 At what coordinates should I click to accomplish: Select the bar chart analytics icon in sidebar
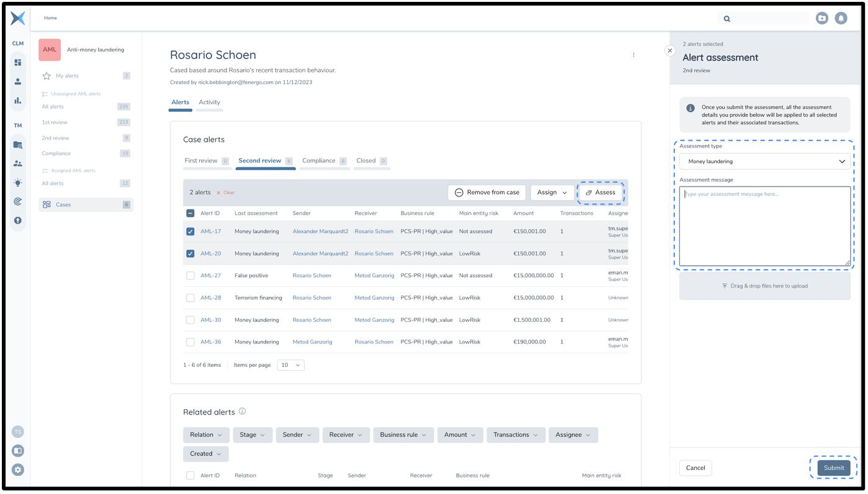tap(17, 100)
